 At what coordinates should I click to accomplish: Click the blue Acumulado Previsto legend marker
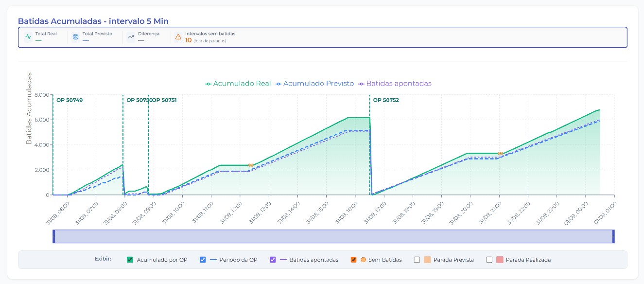coord(278,84)
